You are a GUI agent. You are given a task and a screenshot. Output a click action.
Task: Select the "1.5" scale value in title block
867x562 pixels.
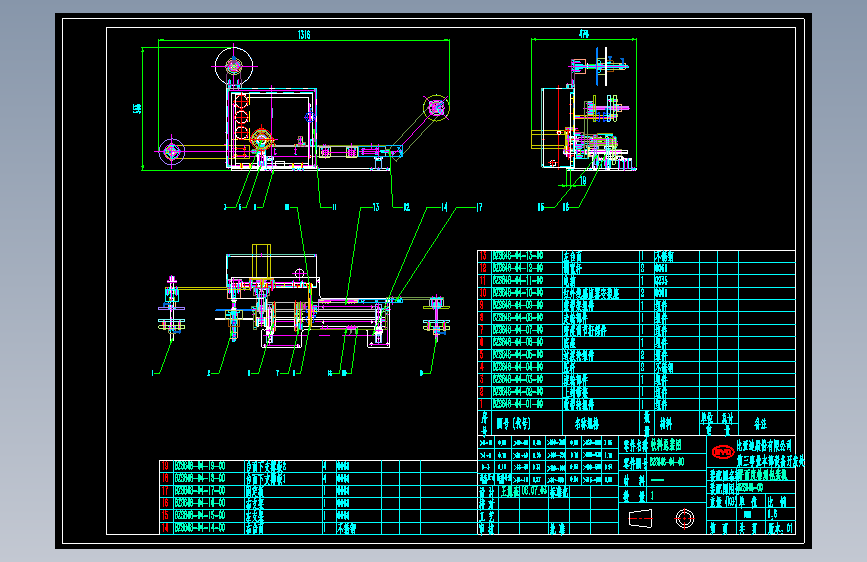772,514
